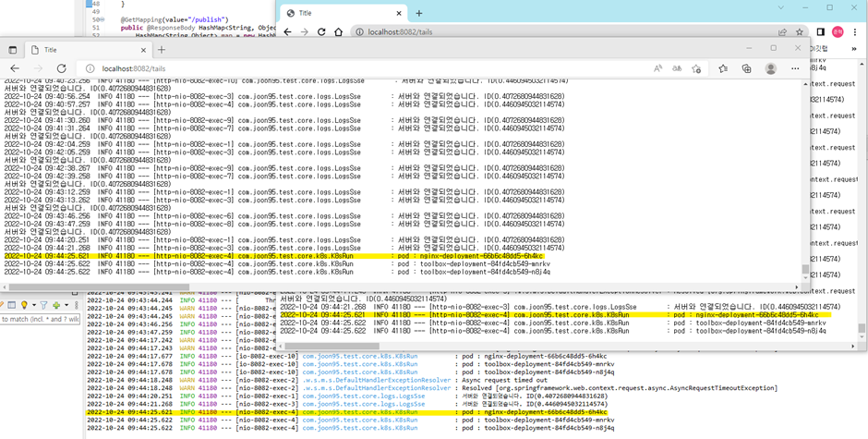The width and height of the screenshot is (868, 439).
Task: Close the Edge 'Title' tab
Action: pyautogui.click(x=143, y=50)
